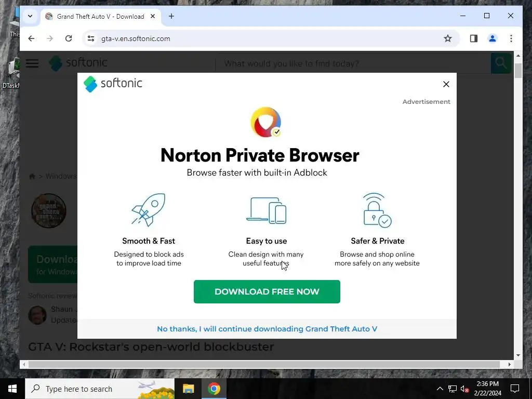Click the Chrome taskbar icon
Image resolution: width=532 pixels, height=399 pixels.
coord(214,389)
